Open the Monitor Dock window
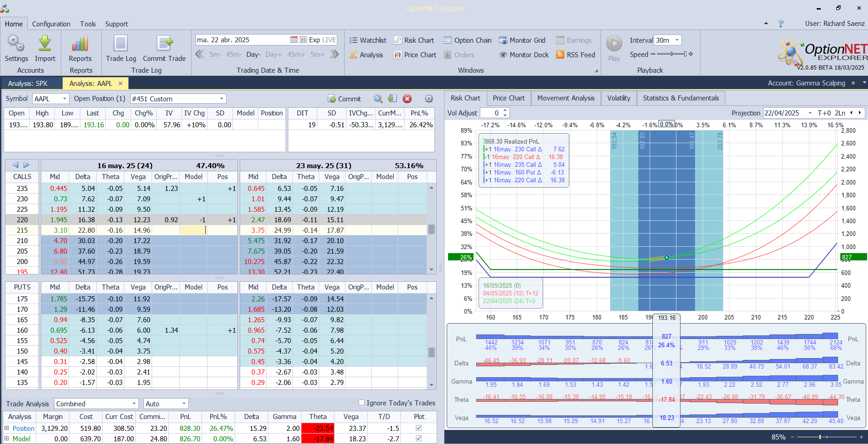The width and height of the screenshot is (868, 444). pos(524,55)
